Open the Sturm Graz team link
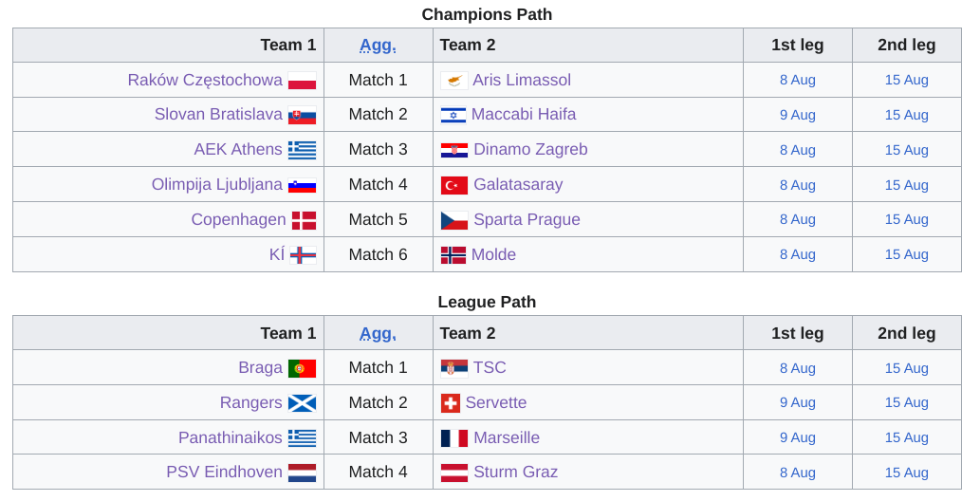Screen dimensions: 980x501 coord(516,473)
